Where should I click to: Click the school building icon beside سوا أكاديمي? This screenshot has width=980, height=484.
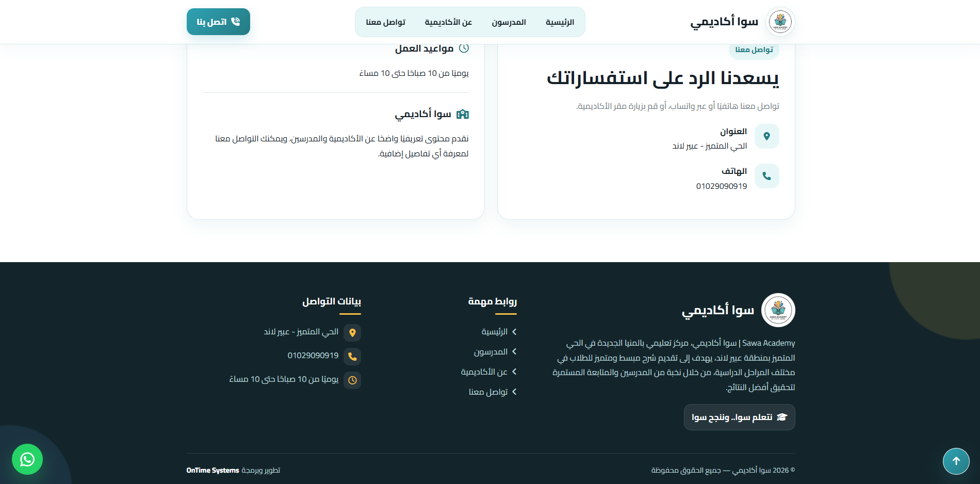[x=463, y=114]
